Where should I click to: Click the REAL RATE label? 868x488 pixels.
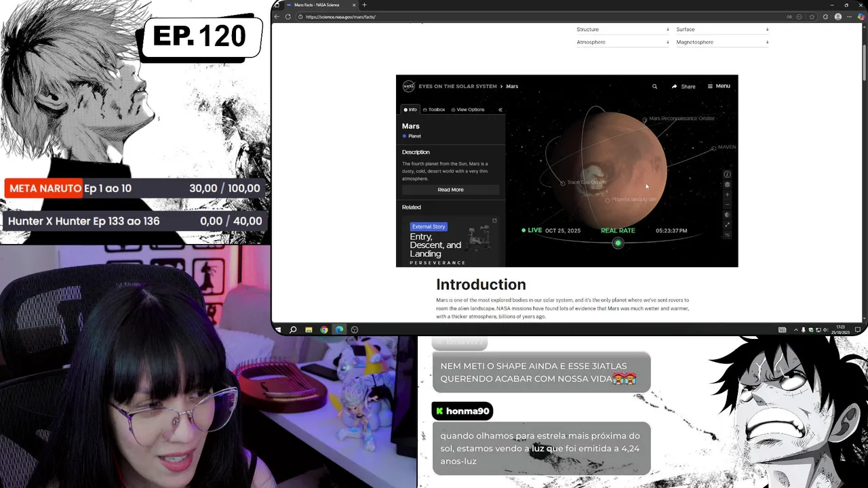618,230
